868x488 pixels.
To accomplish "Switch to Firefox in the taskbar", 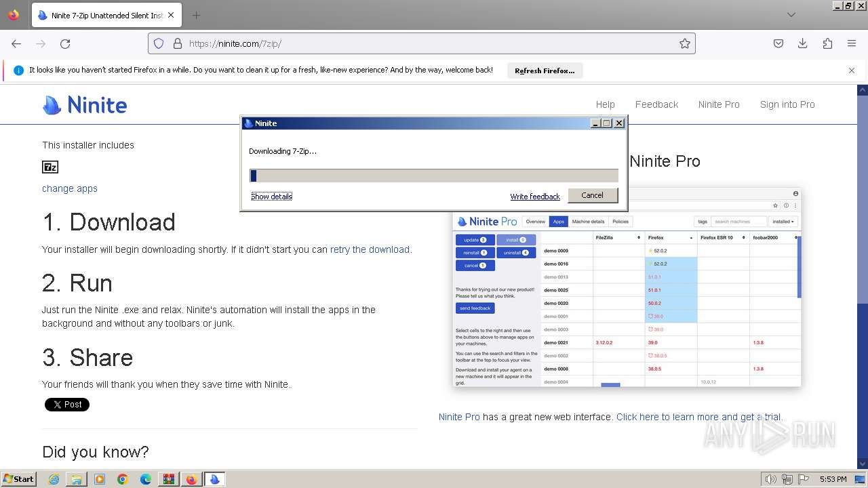I will pos(191,479).
